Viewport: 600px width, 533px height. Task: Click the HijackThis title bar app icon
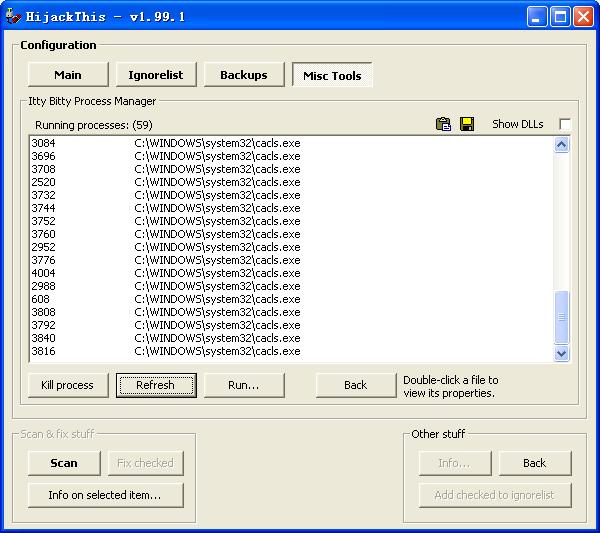[13, 16]
